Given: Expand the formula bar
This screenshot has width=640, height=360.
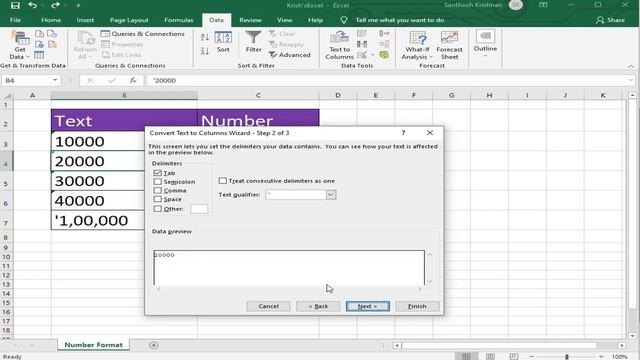Looking at the screenshot, I should pyautogui.click(x=631, y=80).
